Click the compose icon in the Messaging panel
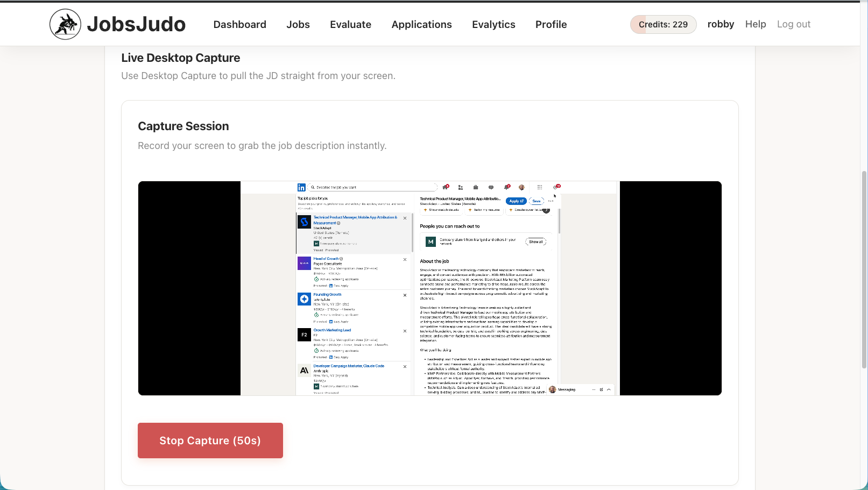 click(602, 389)
